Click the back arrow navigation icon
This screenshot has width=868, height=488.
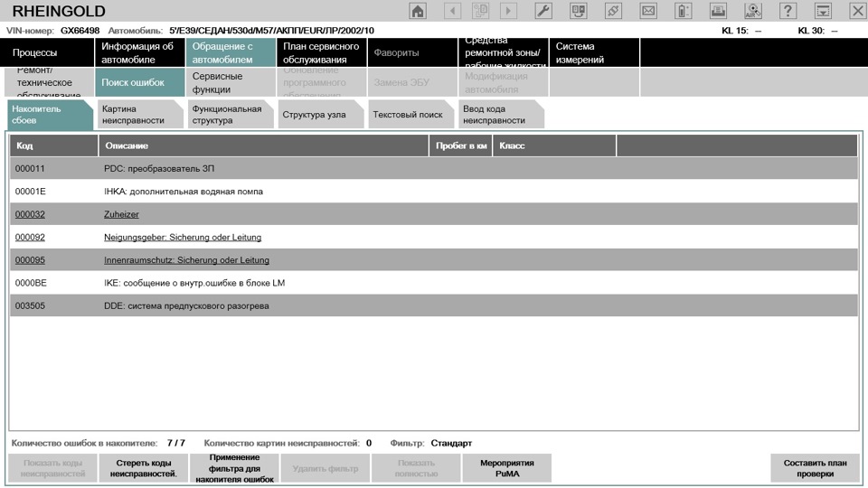click(x=453, y=11)
